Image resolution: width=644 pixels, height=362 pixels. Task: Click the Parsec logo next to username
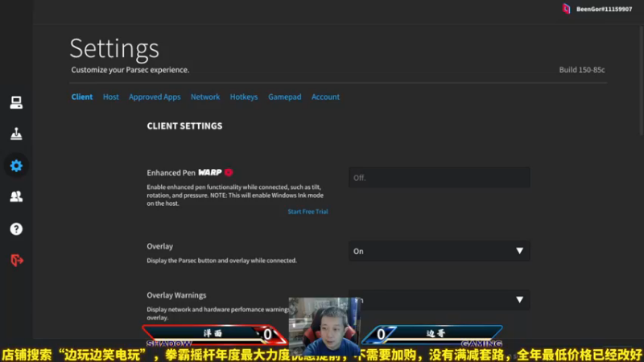(x=567, y=9)
